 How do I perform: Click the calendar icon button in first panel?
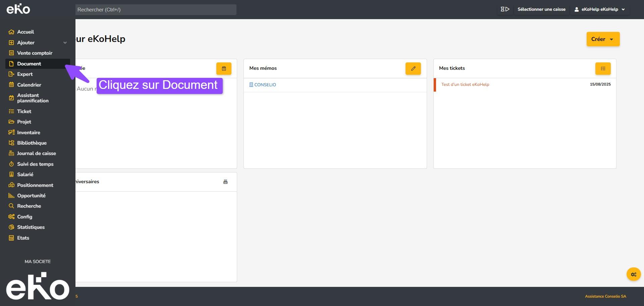coord(224,68)
